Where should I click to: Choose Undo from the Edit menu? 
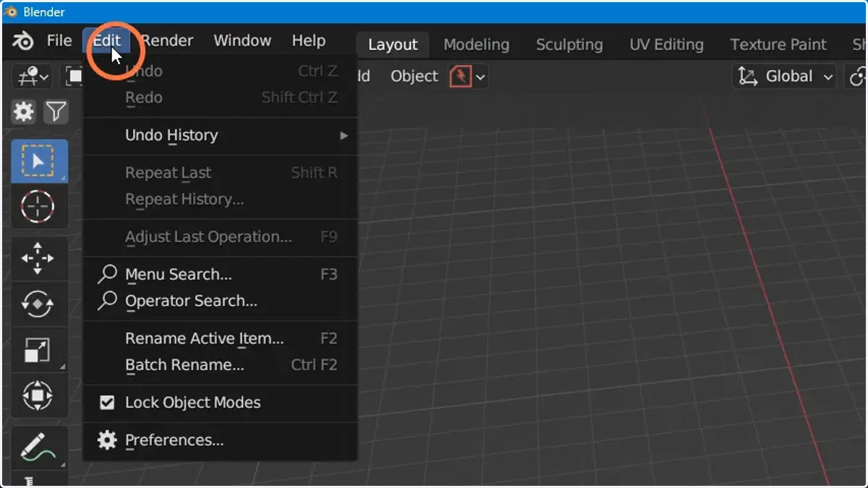[x=221, y=71]
